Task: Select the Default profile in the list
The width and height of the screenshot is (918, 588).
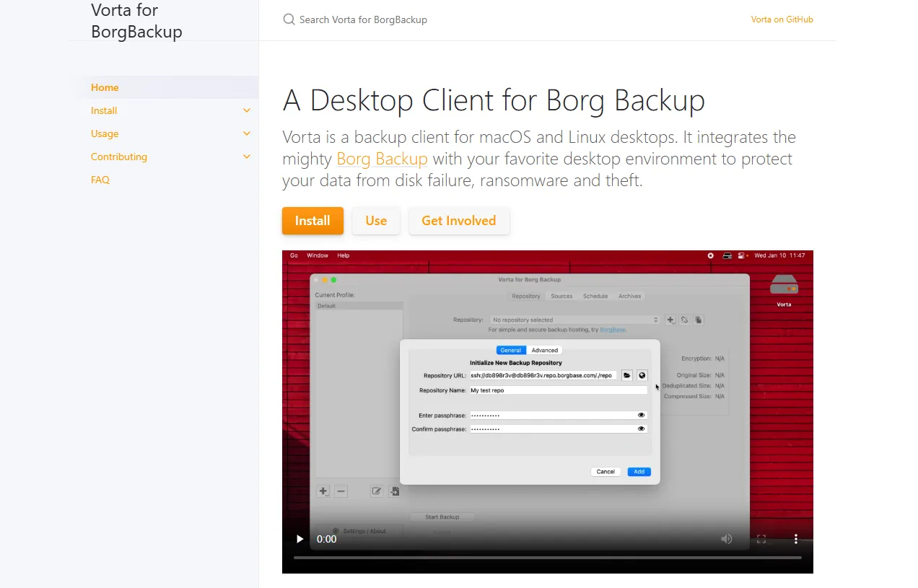Action: 359,306
